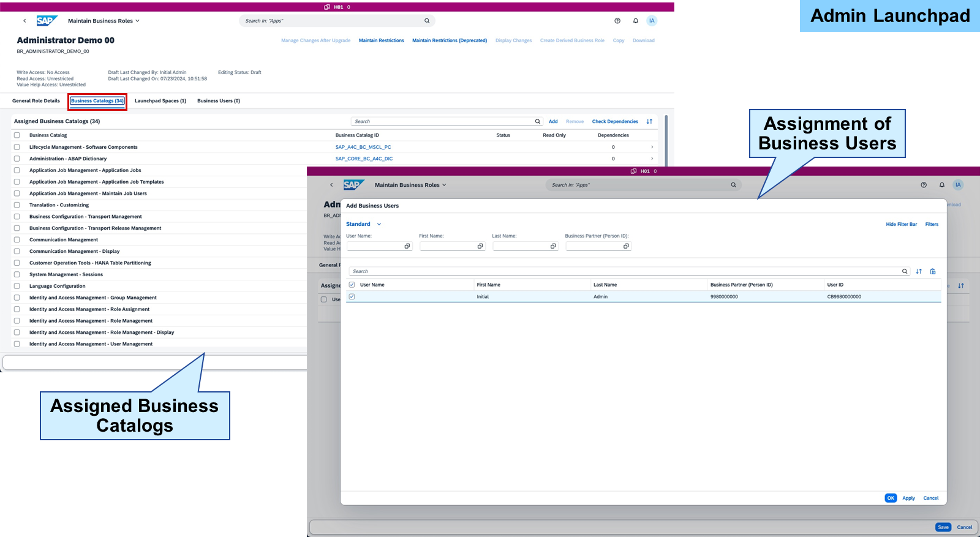Click SAP logo in the front window header

[353, 185]
